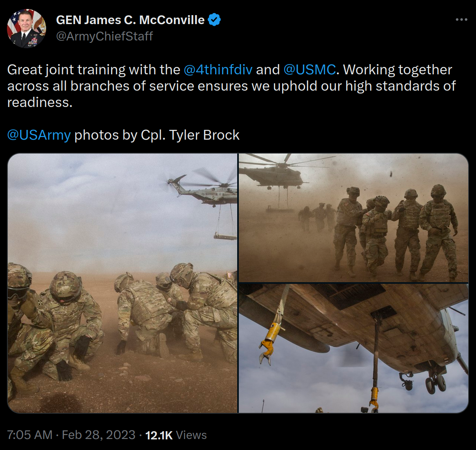
Task: Click the @ArmyChiefStaff handle
Action: coord(105,36)
